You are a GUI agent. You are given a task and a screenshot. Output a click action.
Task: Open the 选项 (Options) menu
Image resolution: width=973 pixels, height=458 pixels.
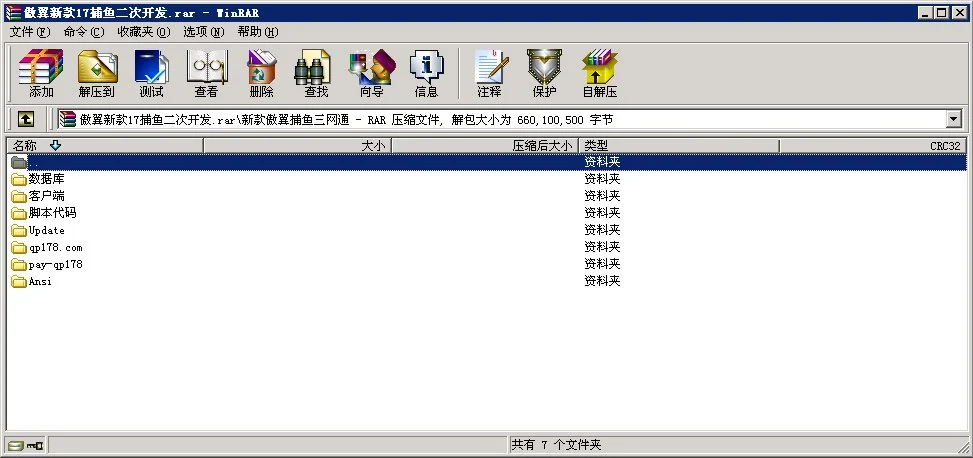click(x=203, y=32)
